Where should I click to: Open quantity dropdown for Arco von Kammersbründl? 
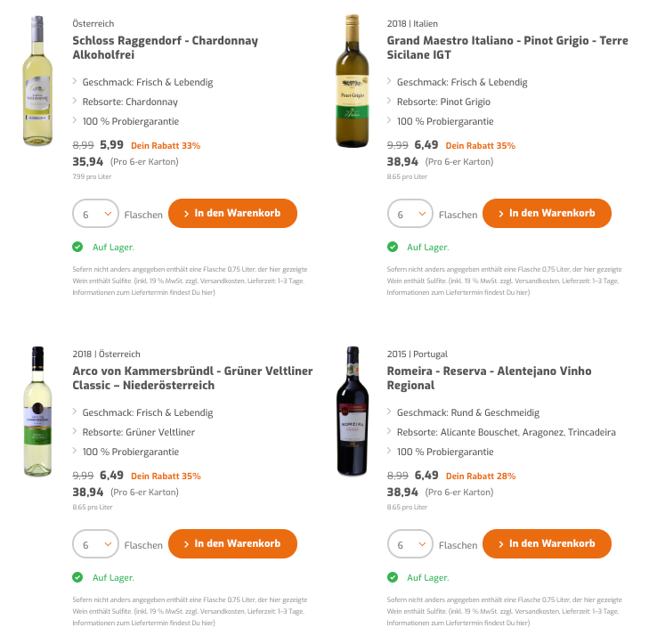click(94, 545)
